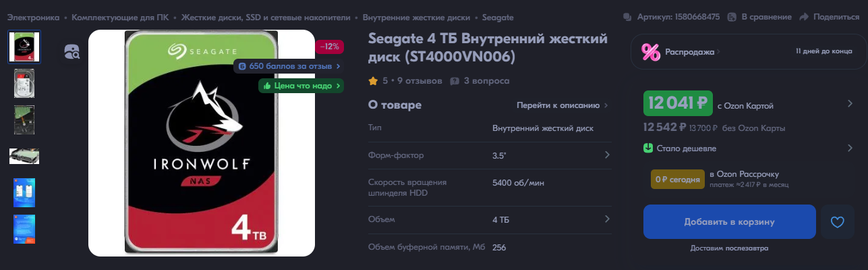868x270 pixels.
Task: Click the green Стало дешевле icon
Action: tap(648, 148)
